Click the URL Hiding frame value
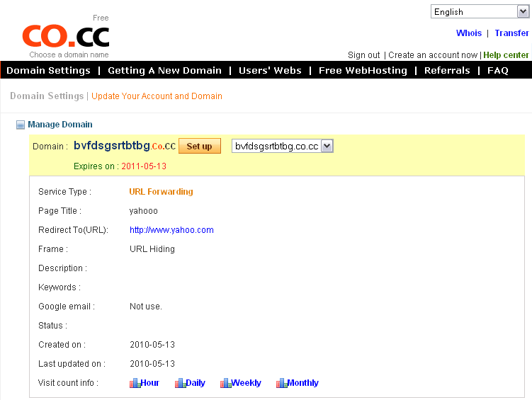The height and width of the screenshot is (400, 532). pos(152,249)
